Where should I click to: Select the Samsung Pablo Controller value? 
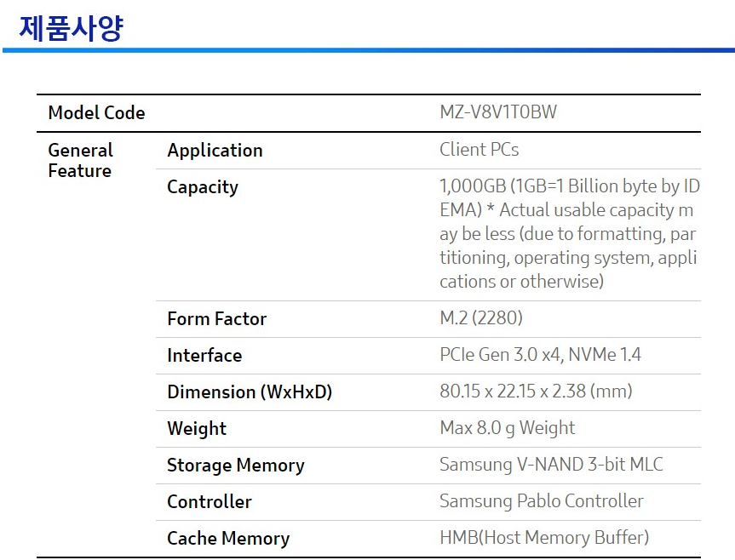[541, 501]
